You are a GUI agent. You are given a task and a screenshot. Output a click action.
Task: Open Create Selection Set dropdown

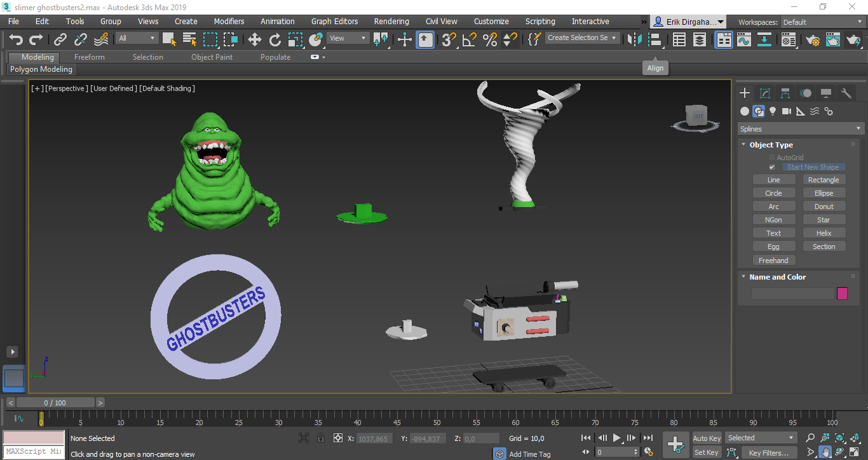pos(582,38)
